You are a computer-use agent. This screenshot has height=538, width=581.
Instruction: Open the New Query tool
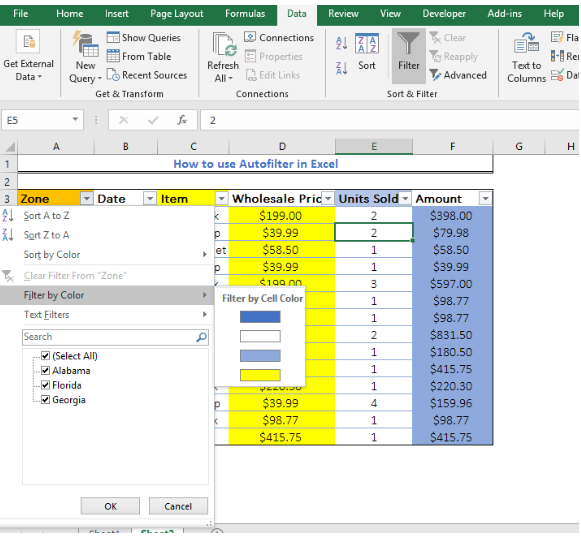tap(85, 57)
